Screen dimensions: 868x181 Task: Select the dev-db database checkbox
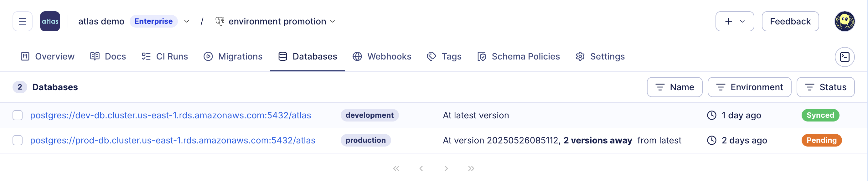point(18,115)
